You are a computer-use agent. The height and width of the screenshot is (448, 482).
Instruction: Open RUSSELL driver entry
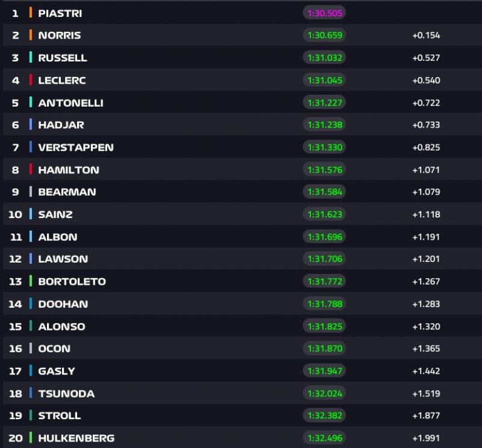tap(62, 58)
